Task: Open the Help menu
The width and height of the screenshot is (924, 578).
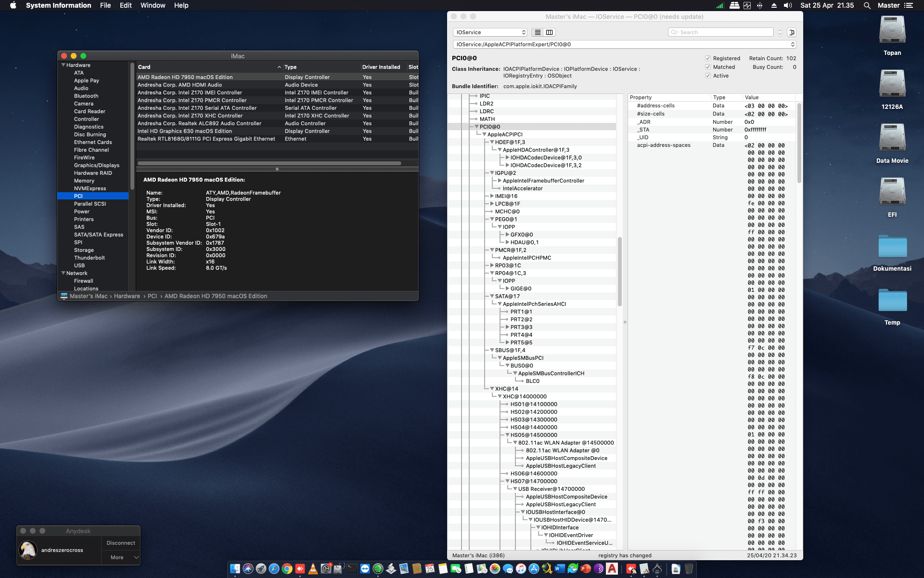Action: click(181, 5)
